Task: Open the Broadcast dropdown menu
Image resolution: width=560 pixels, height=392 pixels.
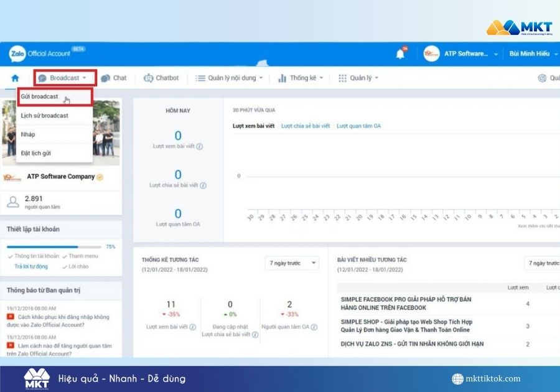Action: point(65,78)
